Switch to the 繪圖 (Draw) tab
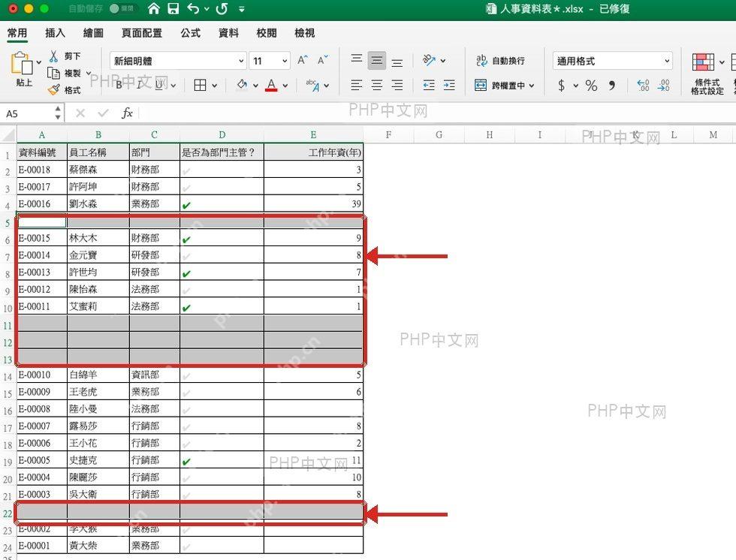The image size is (736, 560). (x=93, y=33)
